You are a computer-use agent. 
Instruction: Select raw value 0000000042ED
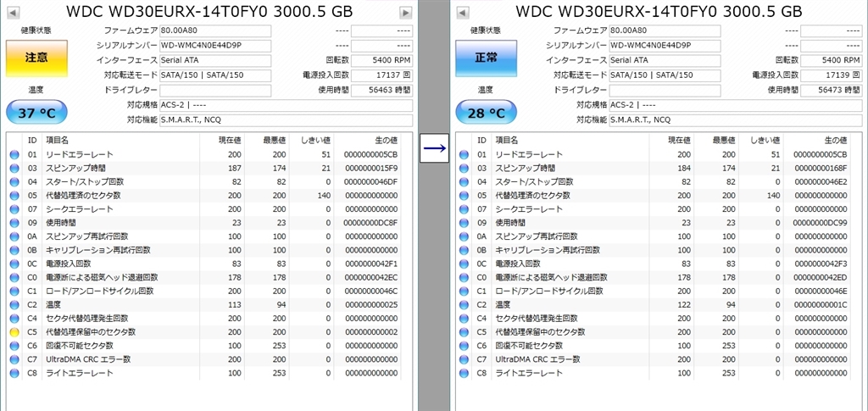coord(821,278)
